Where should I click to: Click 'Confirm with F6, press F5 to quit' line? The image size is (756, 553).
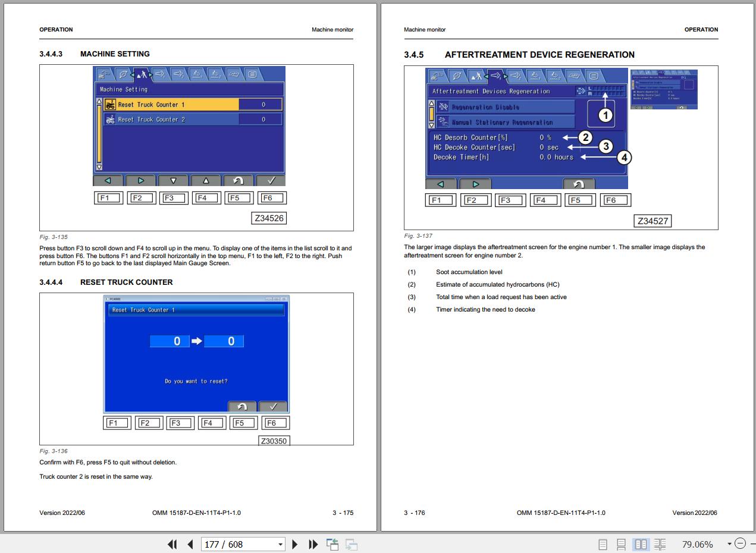(108, 462)
